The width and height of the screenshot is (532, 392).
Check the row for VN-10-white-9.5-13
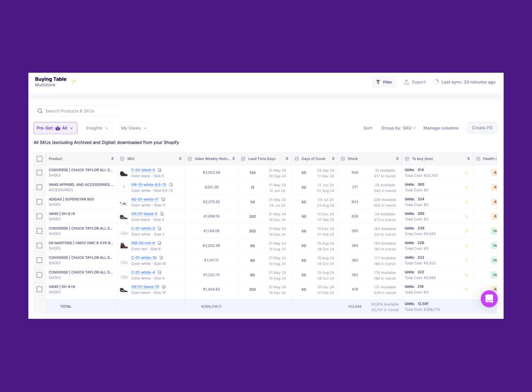tap(39, 187)
